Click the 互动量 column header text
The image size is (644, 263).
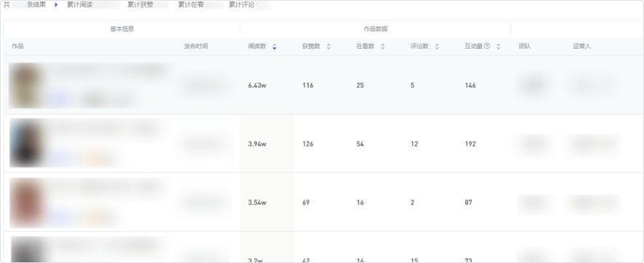[474, 47]
